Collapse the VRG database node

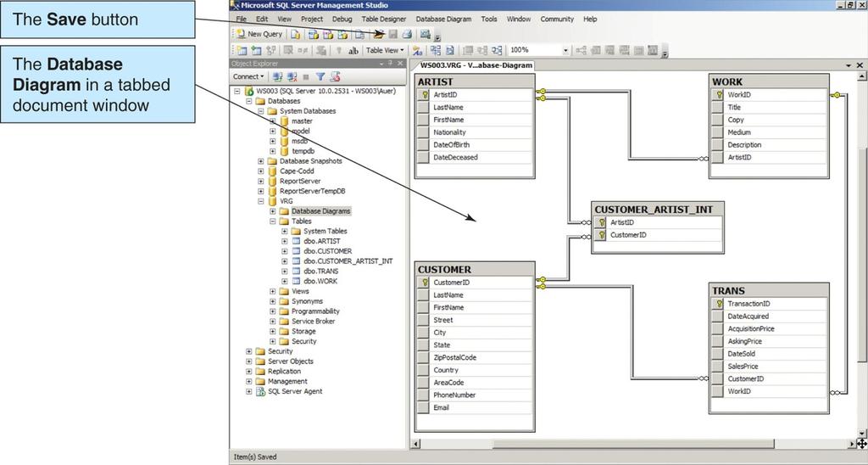tap(261, 200)
